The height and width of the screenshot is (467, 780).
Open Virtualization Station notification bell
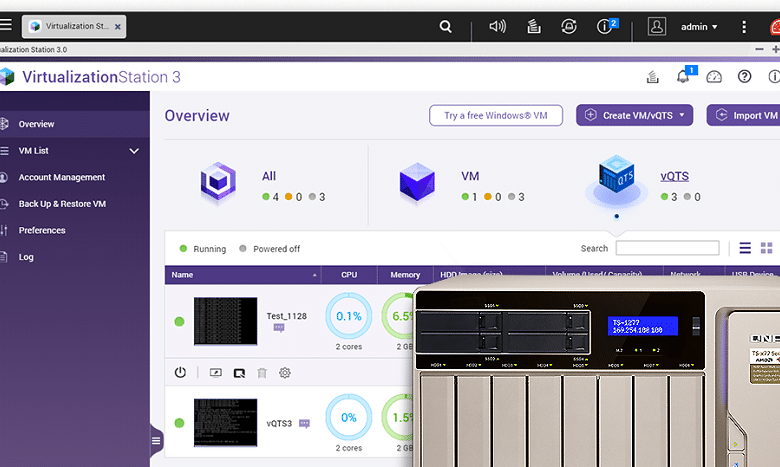[x=684, y=76]
